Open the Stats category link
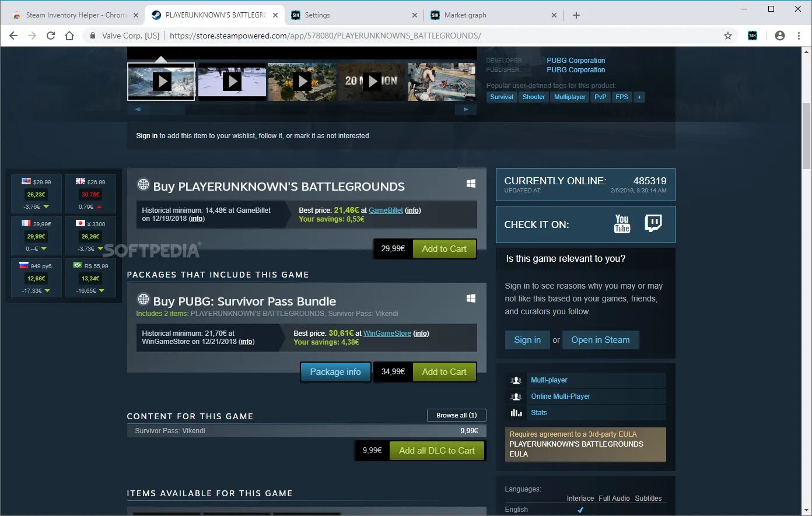The height and width of the screenshot is (516, 812). (x=539, y=413)
